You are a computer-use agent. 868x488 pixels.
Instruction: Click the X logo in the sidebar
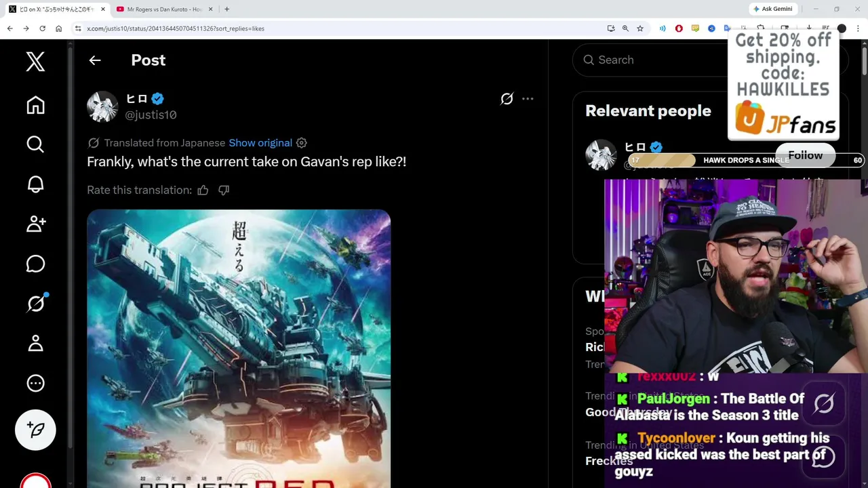(x=35, y=61)
